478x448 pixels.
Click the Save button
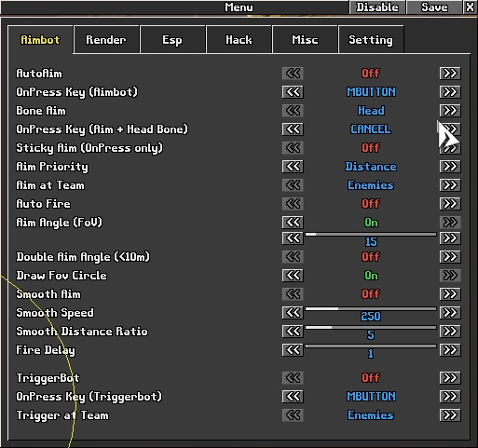[x=434, y=7]
